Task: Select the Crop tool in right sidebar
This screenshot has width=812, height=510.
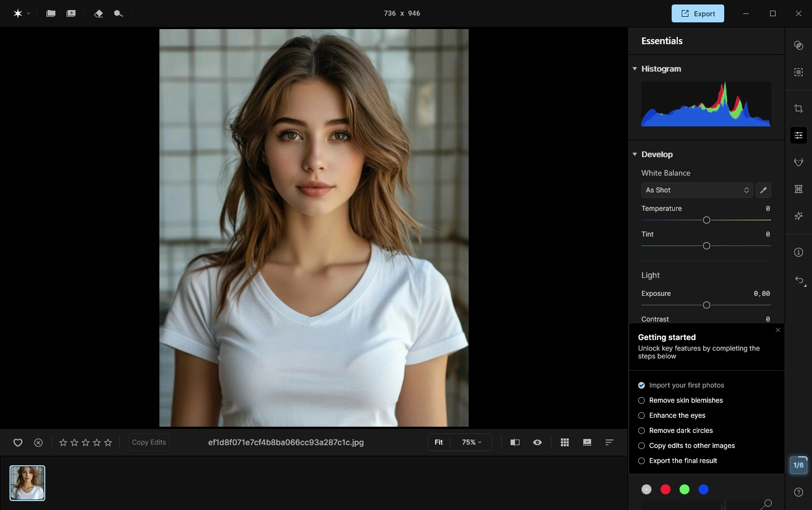Action: (799, 108)
